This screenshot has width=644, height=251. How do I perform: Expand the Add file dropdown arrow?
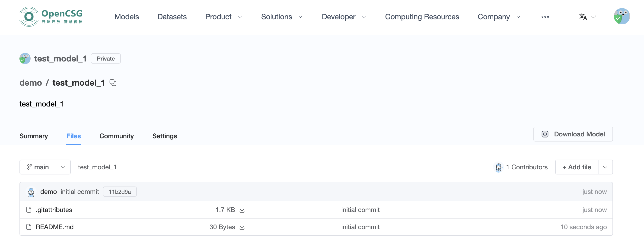pyautogui.click(x=605, y=167)
